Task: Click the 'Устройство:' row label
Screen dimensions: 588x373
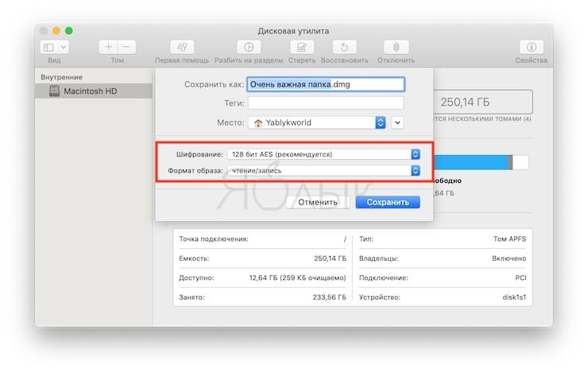Action: (380, 297)
